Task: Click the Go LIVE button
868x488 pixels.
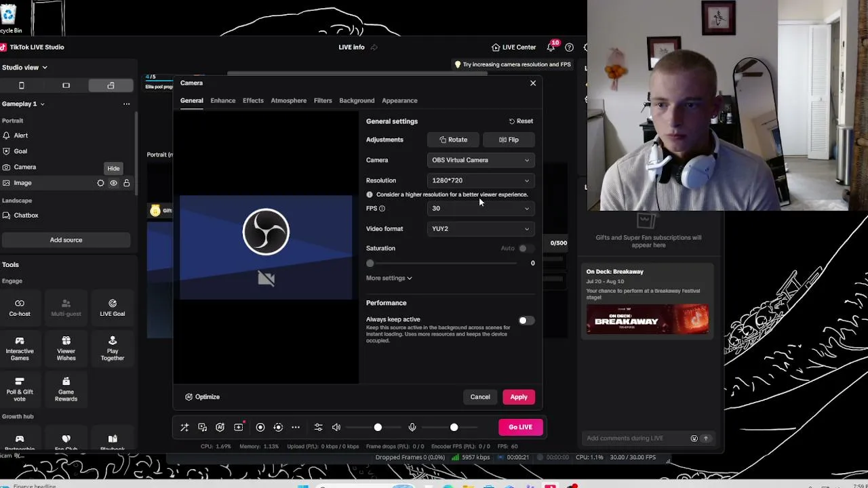Action: click(521, 427)
